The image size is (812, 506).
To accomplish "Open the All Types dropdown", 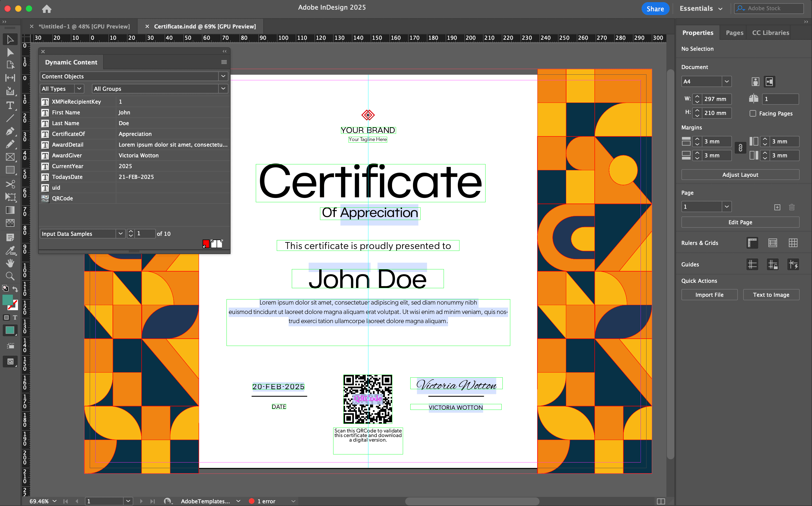I will 79,88.
